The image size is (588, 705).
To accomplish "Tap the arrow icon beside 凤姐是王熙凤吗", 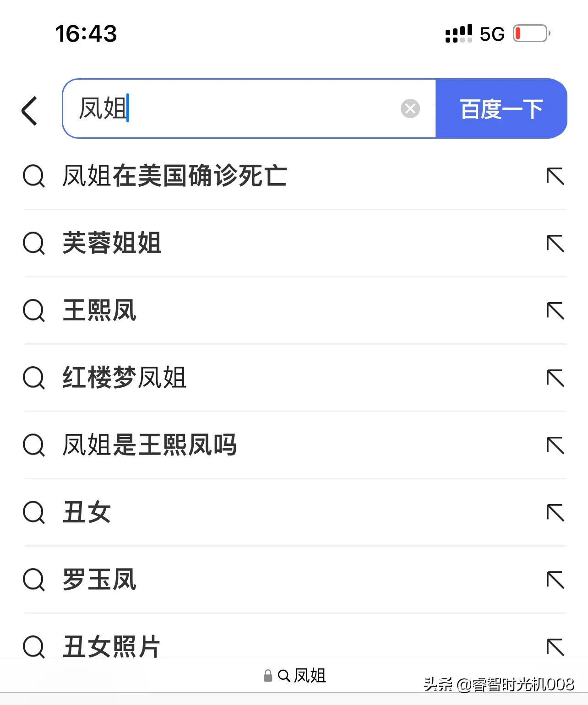I will pos(555,445).
